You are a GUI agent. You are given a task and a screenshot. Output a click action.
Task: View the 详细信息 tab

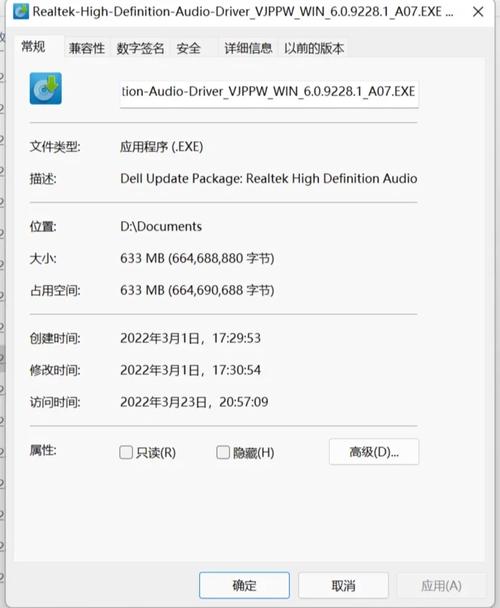(x=248, y=48)
